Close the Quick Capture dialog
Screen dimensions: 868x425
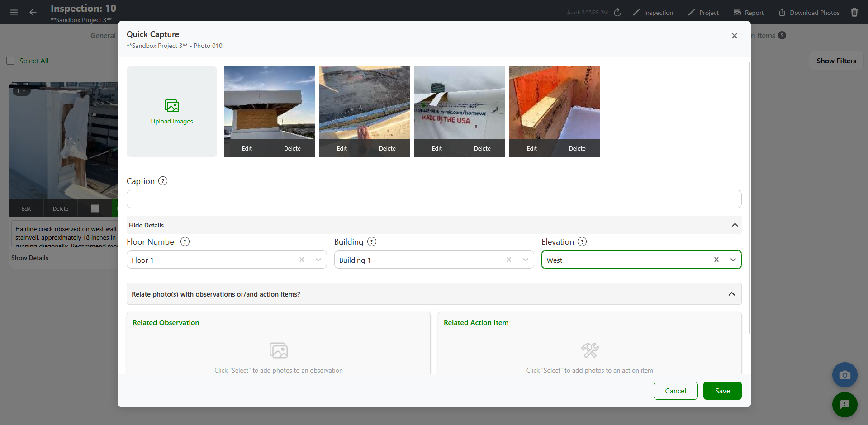pos(735,36)
